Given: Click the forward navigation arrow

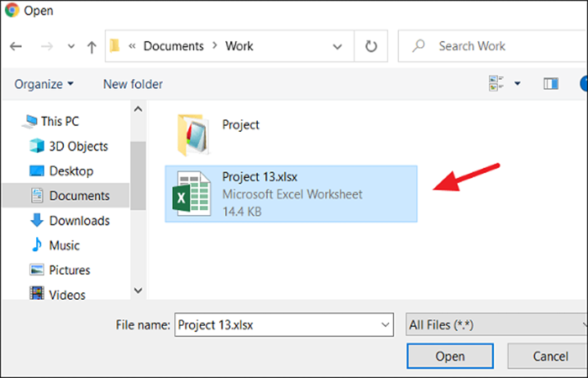Looking at the screenshot, I should (x=47, y=46).
